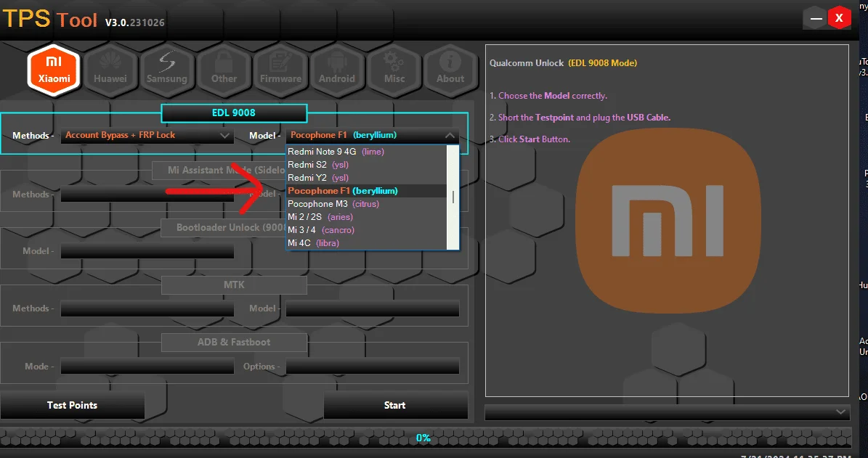Open the ADB & Fastboot Mode dropdown
The width and height of the screenshot is (868, 458).
click(x=147, y=366)
